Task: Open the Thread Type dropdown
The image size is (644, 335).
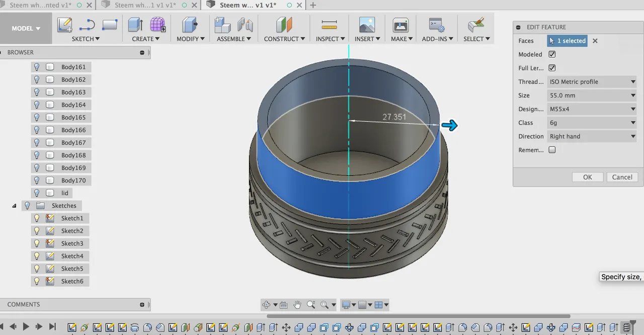Action: pyautogui.click(x=592, y=81)
